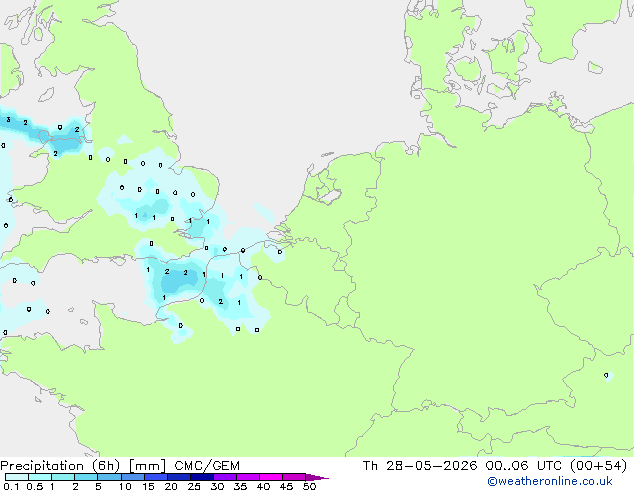Click the lone '0' value in eastern map area
Viewport: 634px width, 490px height.
[x=606, y=376]
